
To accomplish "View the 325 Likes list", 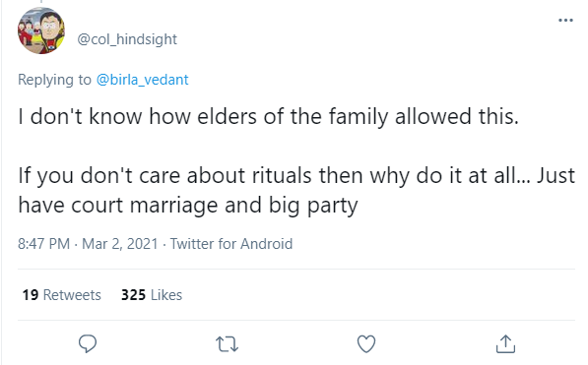I will 152,295.
